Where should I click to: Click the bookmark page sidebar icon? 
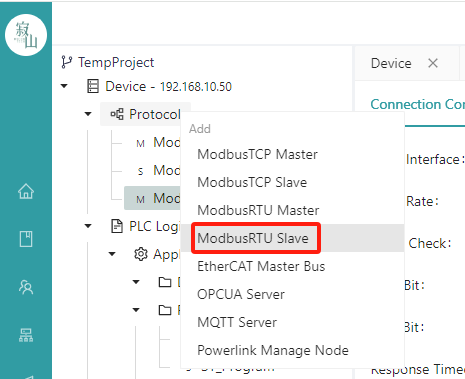coord(26,239)
